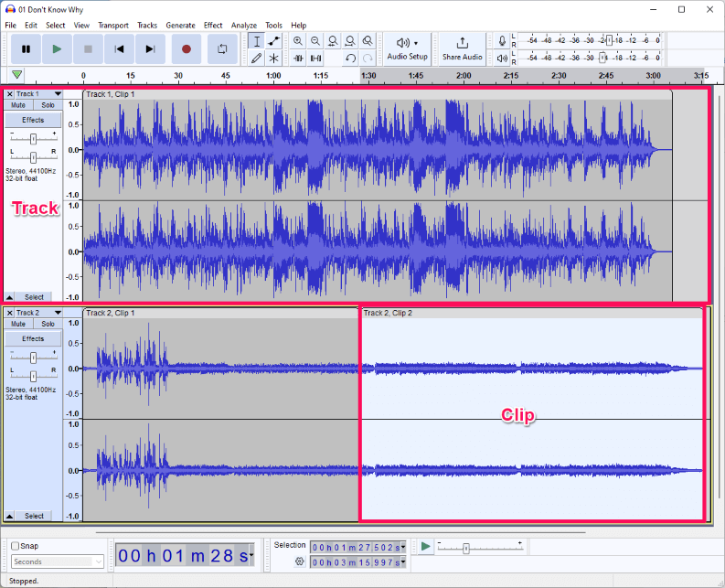
Task: Open the Effect menu
Action: coord(213,25)
